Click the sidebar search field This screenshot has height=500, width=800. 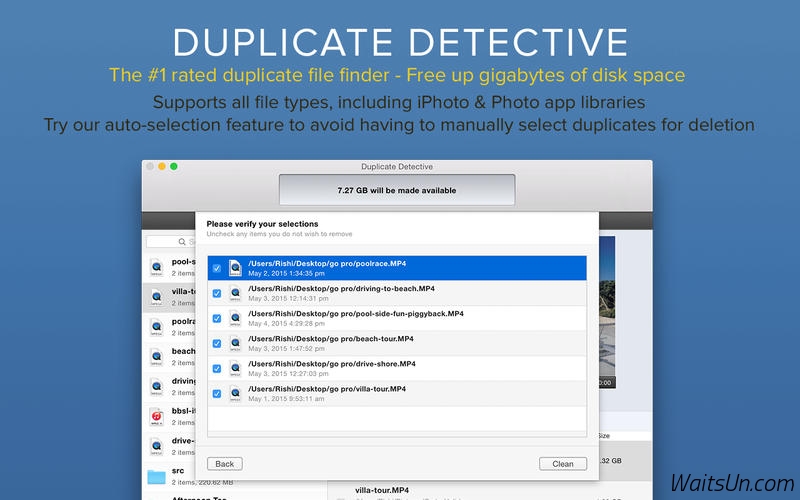(171, 241)
